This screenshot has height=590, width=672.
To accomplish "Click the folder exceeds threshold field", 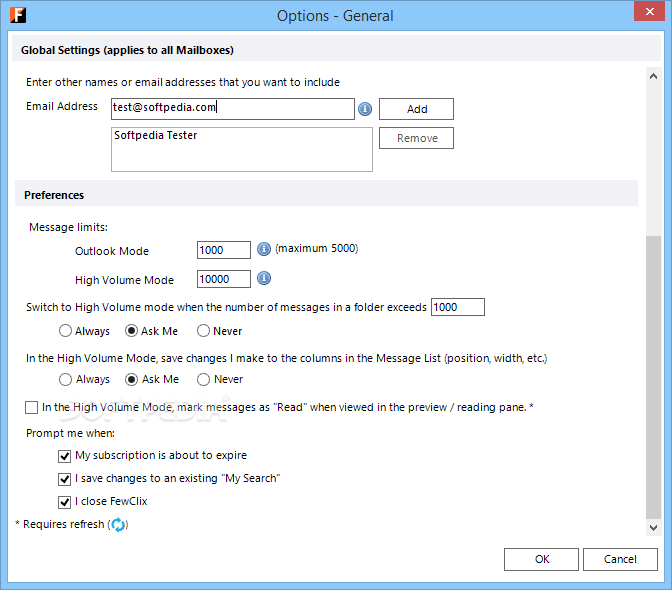I will (458, 307).
